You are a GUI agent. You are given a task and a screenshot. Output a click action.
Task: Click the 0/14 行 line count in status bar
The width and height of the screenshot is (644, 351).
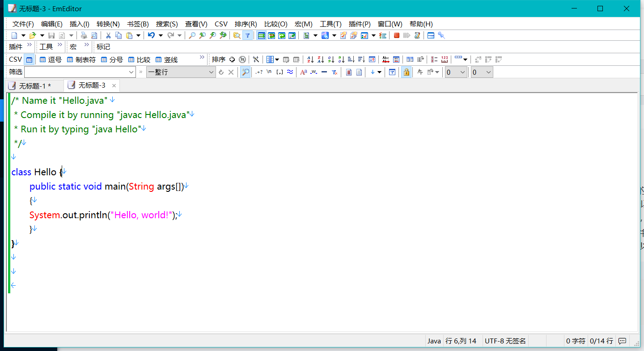[602, 341]
